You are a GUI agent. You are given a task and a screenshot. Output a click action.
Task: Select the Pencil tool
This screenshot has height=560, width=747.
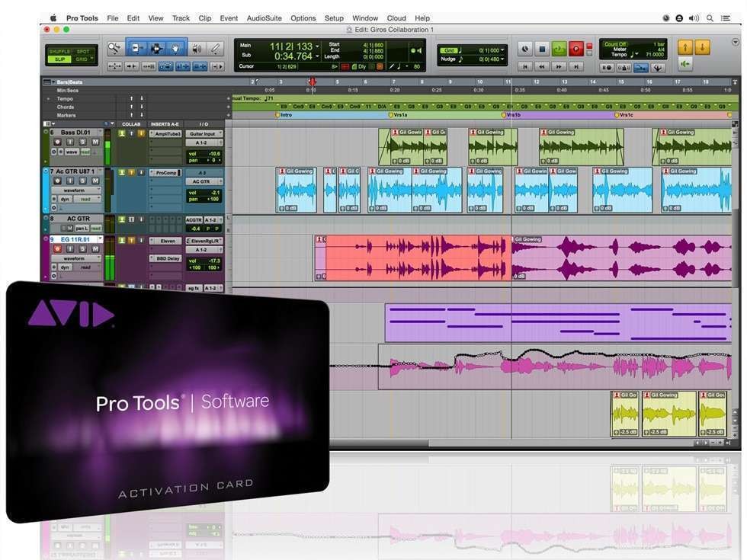click(215, 48)
